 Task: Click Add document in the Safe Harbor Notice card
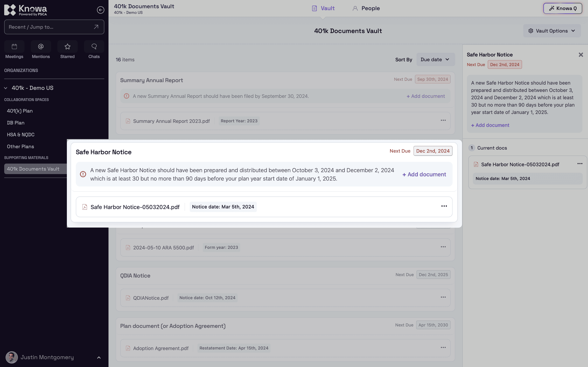[x=424, y=175]
